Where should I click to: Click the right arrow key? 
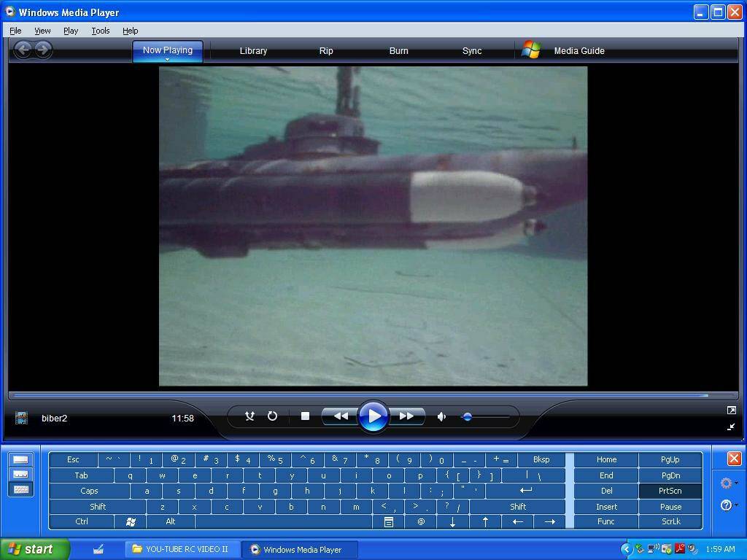click(550, 522)
